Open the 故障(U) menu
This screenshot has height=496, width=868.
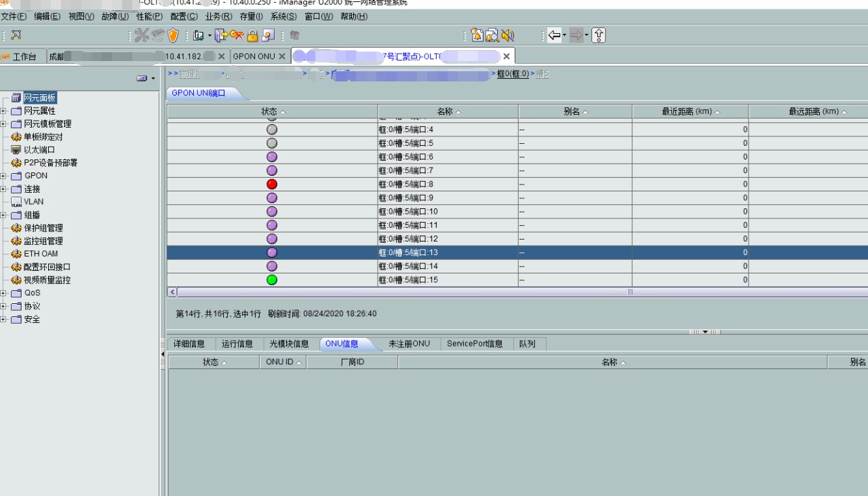point(115,16)
